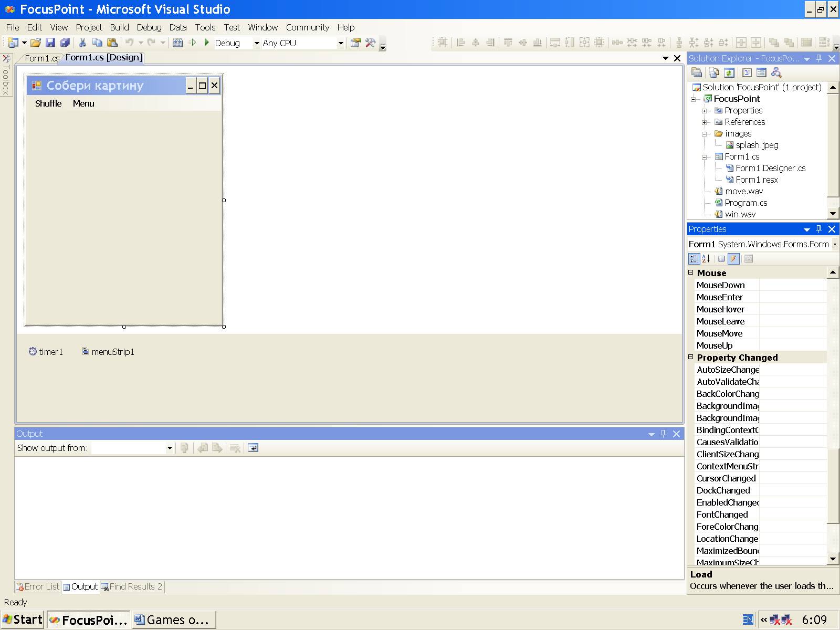Sort properties alphabetically with A-Z icon
This screenshot has height=630, width=840.
click(706, 258)
